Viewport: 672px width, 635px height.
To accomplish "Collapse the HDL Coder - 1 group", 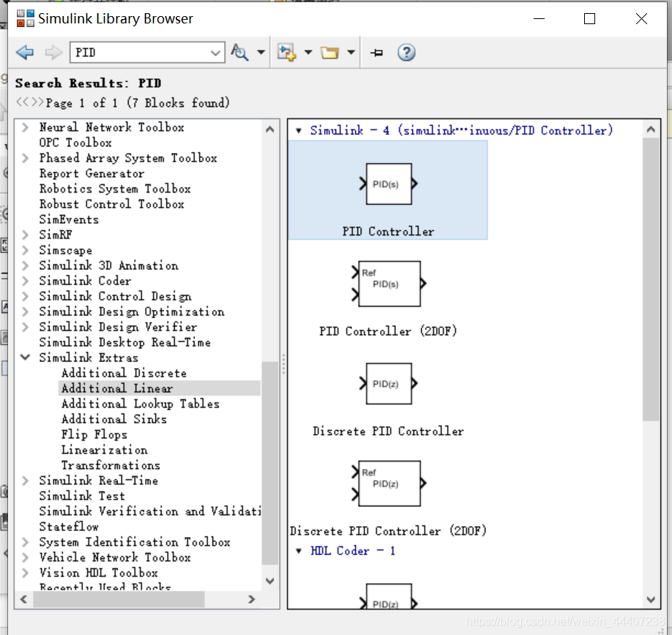I will 299,551.
